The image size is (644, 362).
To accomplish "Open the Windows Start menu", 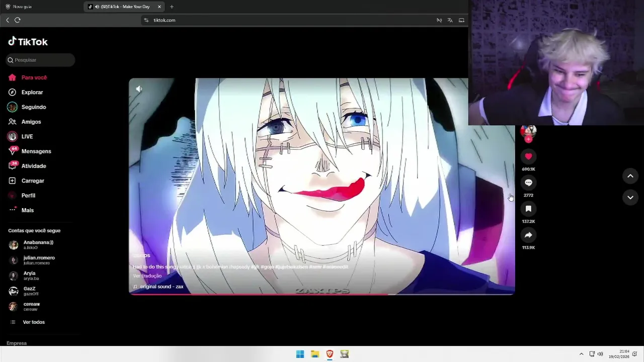I will [x=300, y=354].
